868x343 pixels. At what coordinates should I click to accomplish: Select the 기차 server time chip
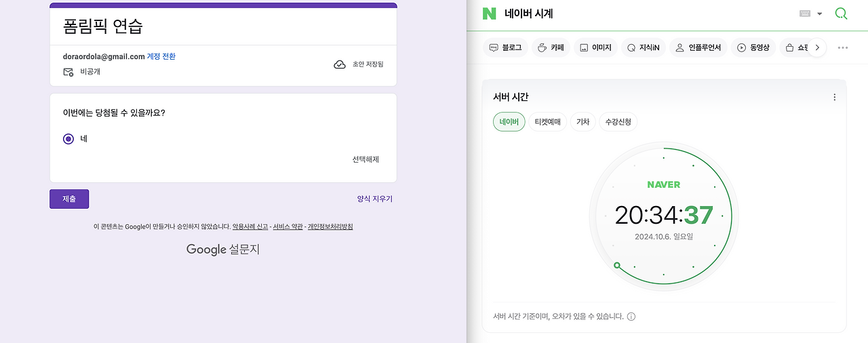click(583, 122)
